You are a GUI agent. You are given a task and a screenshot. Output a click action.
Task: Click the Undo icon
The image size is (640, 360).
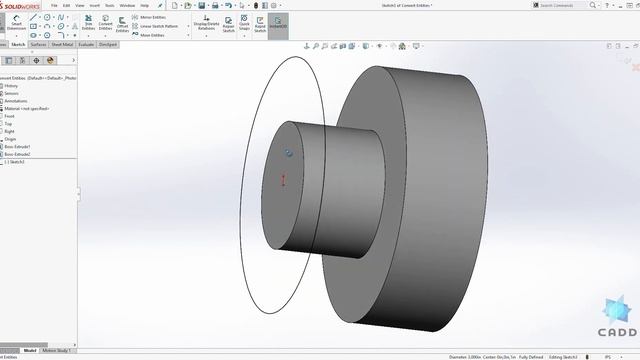tap(229, 5)
